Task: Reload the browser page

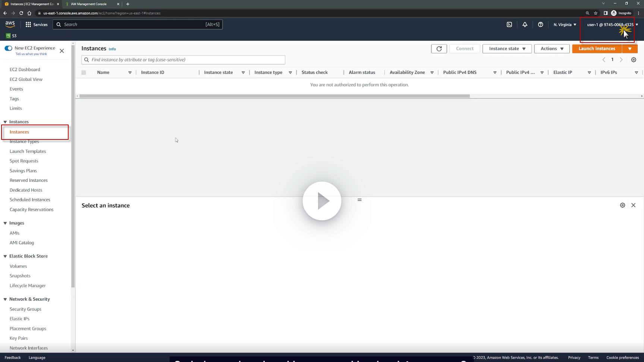Action: pos(21,13)
